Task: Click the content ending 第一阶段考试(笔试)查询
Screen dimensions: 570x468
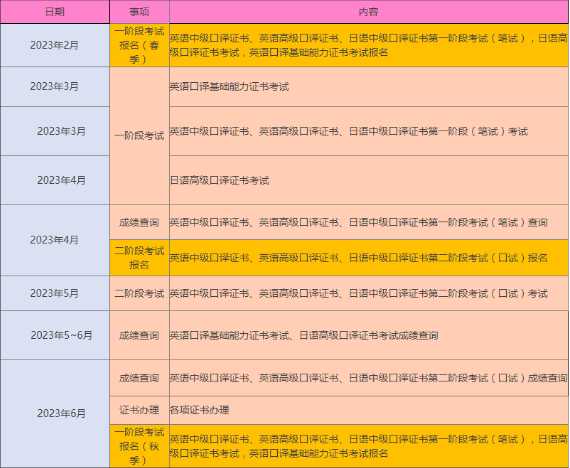Action: pos(369,222)
